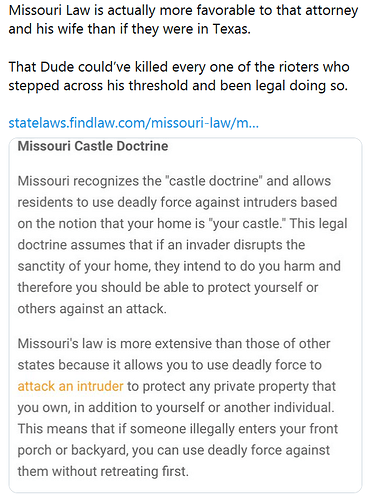Click the orange "attack an intruder" link
This screenshot has width=371, height=500.
(70, 386)
